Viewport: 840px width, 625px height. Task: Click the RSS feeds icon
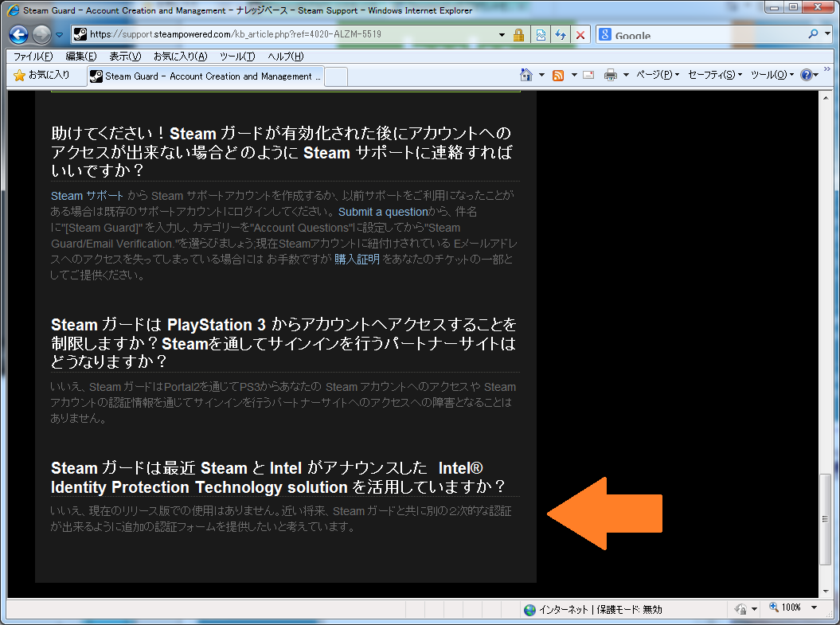pos(558,76)
